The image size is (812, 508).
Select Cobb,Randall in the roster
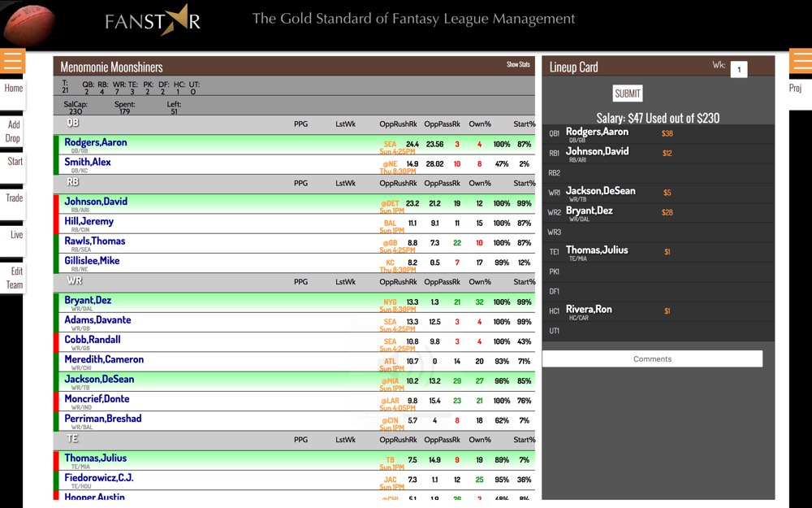tap(93, 340)
